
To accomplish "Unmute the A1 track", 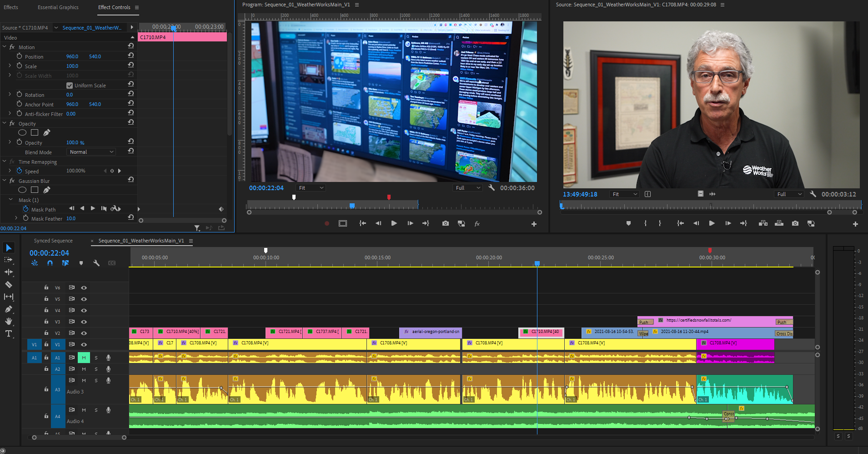I will pos(84,358).
